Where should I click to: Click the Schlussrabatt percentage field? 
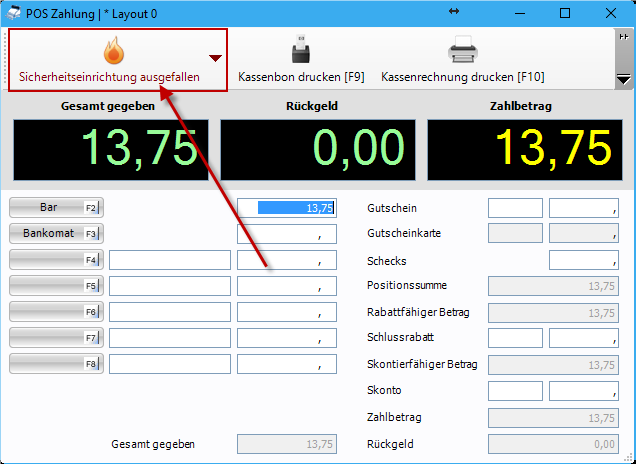[515, 338]
